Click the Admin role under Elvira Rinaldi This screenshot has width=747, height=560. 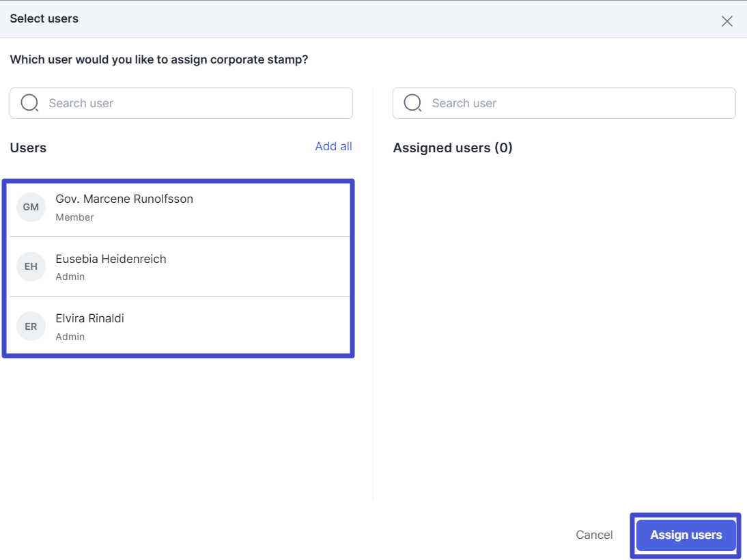70,337
